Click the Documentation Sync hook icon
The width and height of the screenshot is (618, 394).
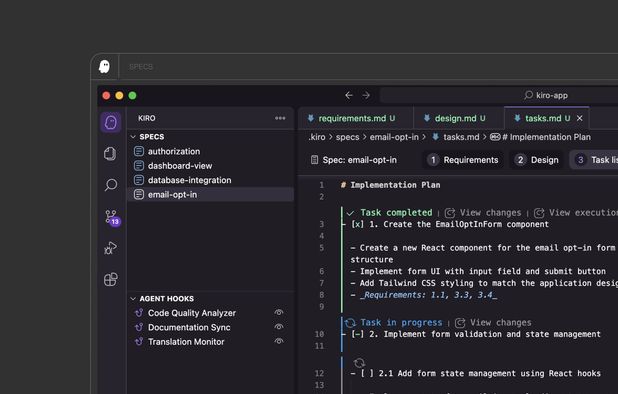139,327
